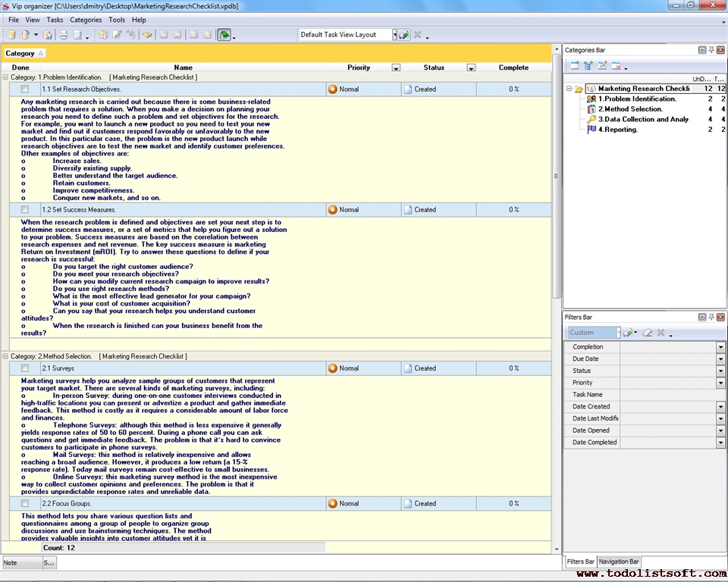Click the Edit Category icon in Categories Bar
This screenshot has height=582, width=728.
coord(602,66)
